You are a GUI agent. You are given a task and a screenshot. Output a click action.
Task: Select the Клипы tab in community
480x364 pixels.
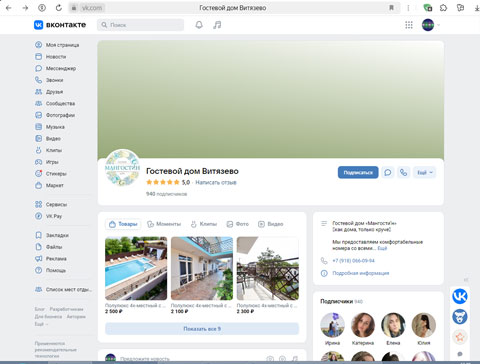pos(204,224)
